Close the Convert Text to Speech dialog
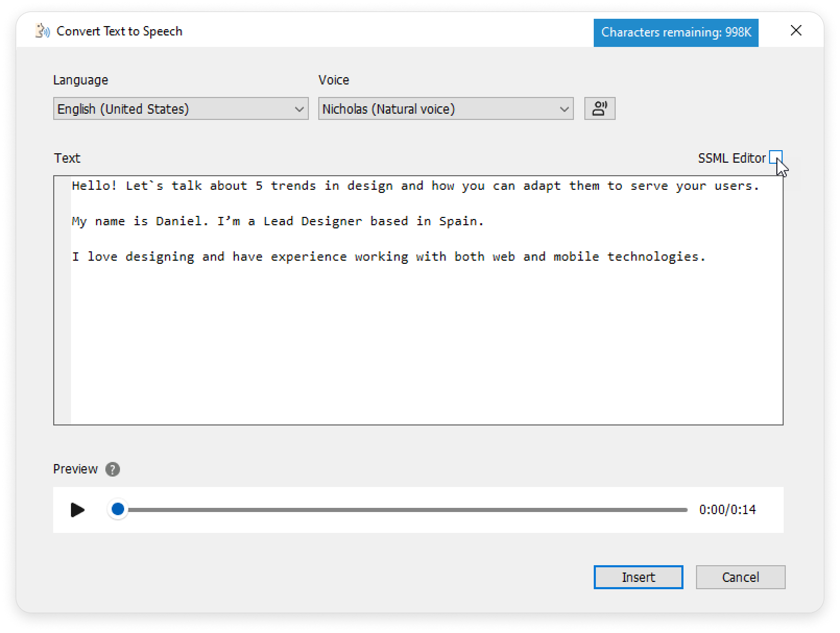This screenshot has width=840, height=633. [796, 31]
